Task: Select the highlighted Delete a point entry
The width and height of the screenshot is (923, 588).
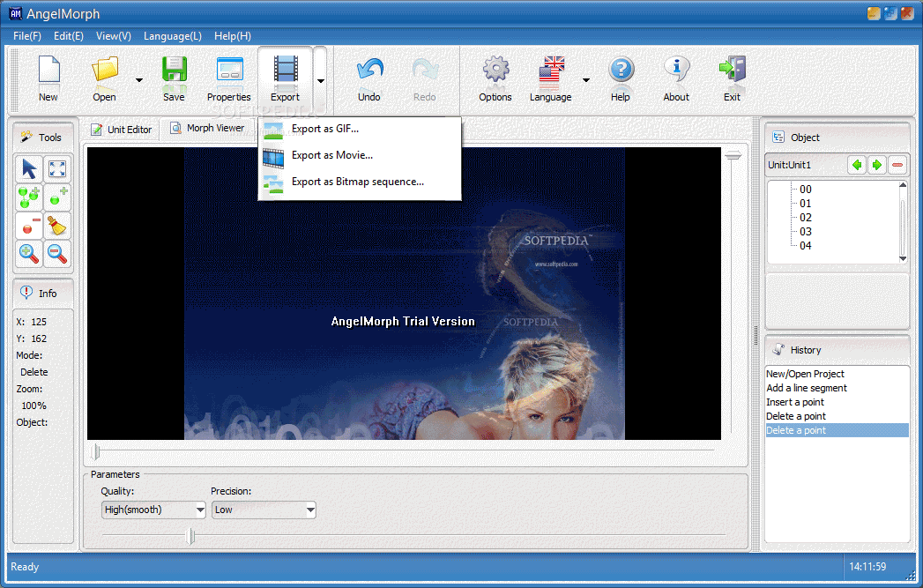Action: click(x=837, y=430)
